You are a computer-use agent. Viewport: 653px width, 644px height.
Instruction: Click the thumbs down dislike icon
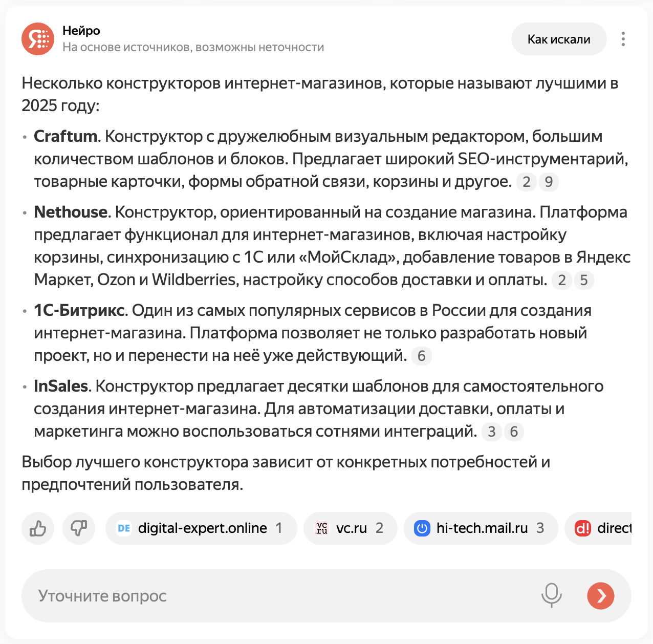79,528
